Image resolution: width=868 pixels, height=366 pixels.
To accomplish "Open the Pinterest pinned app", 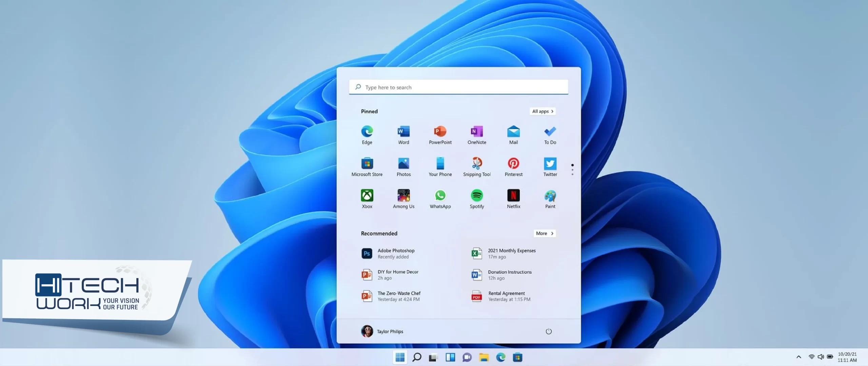I will point(513,167).
